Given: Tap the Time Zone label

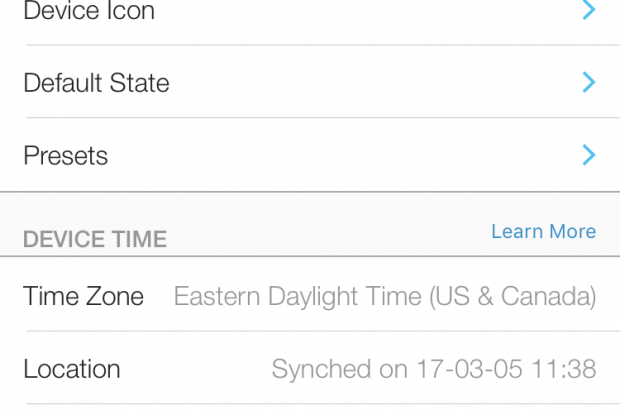Looking at the screenshot, I should [83, 296].
